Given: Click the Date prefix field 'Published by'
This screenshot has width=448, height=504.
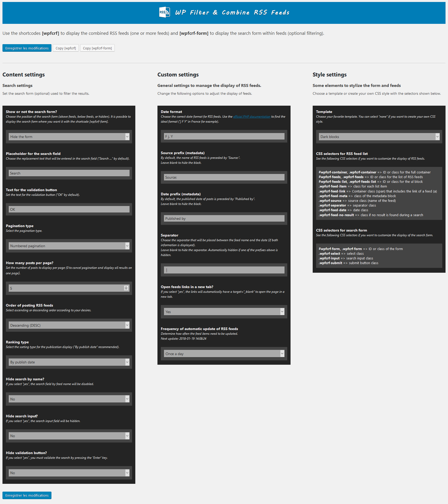Looking at the screenshot, I should pyautogui.click(x=224, y=218).
